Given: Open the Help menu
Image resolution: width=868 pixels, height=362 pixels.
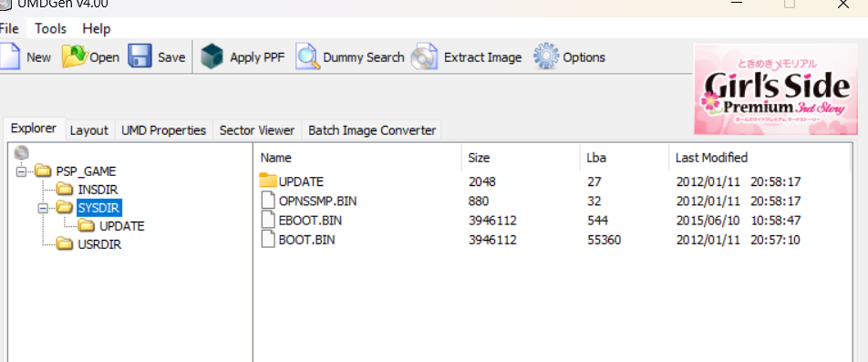Looking at the screenshot, I should pyautogui.click(x=97, y=29).
